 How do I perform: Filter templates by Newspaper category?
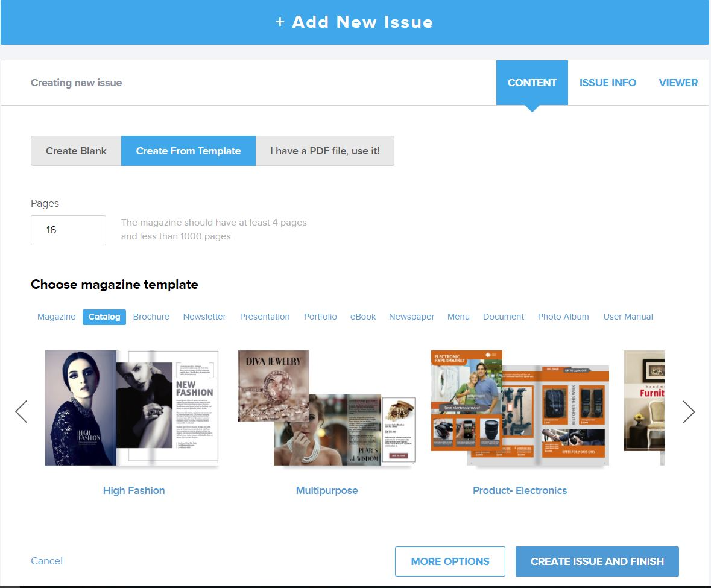(x=411, y=317)
